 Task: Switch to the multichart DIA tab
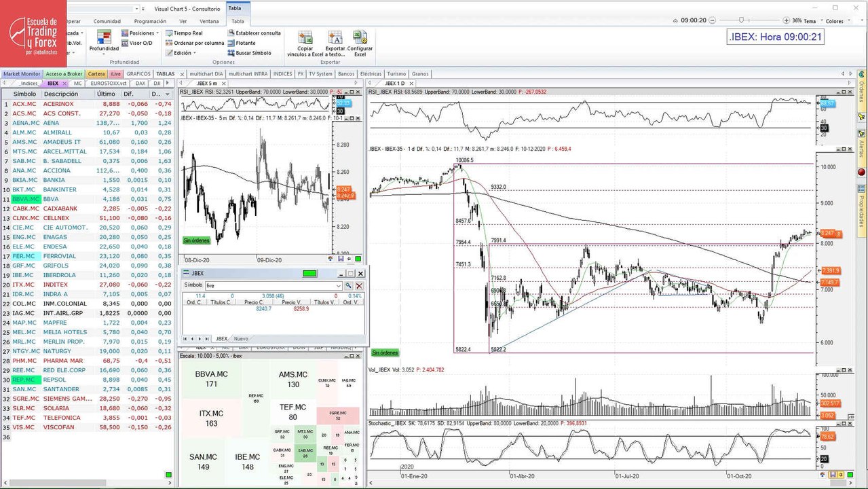[x=206, y=73]
